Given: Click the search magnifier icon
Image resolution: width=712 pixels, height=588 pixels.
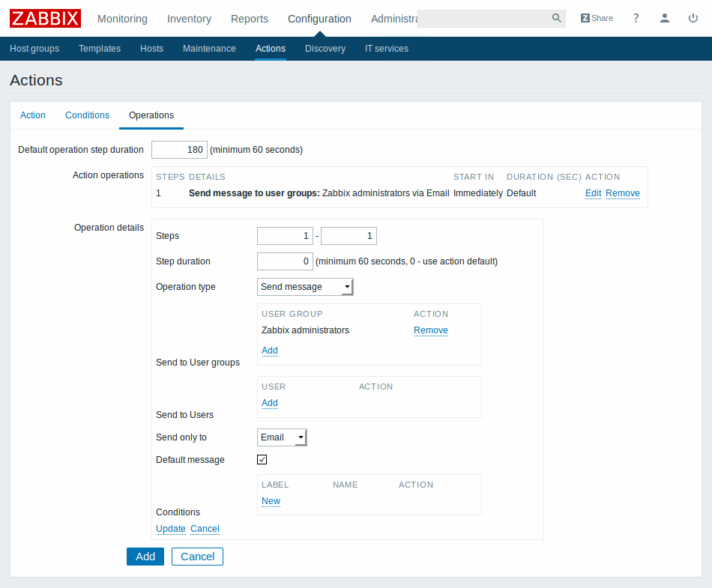Looking at the screenshot, I should tap(556, 18).
